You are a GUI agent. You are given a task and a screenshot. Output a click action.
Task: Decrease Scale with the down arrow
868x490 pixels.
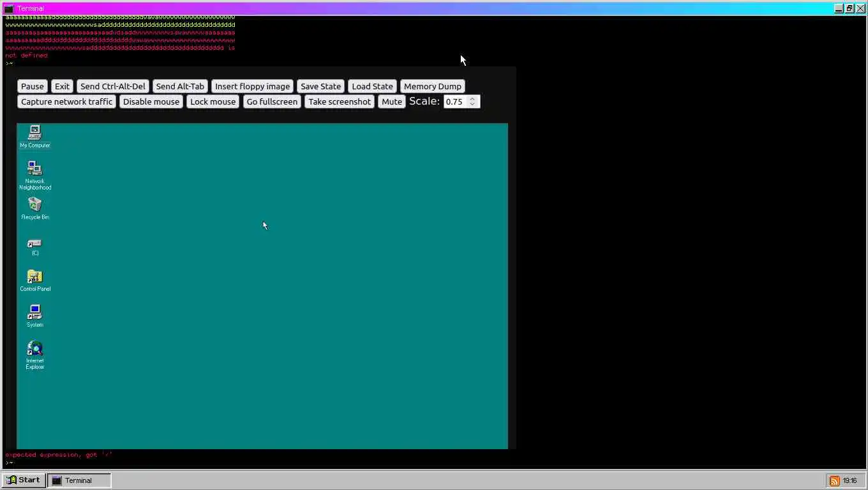point(472,105)
